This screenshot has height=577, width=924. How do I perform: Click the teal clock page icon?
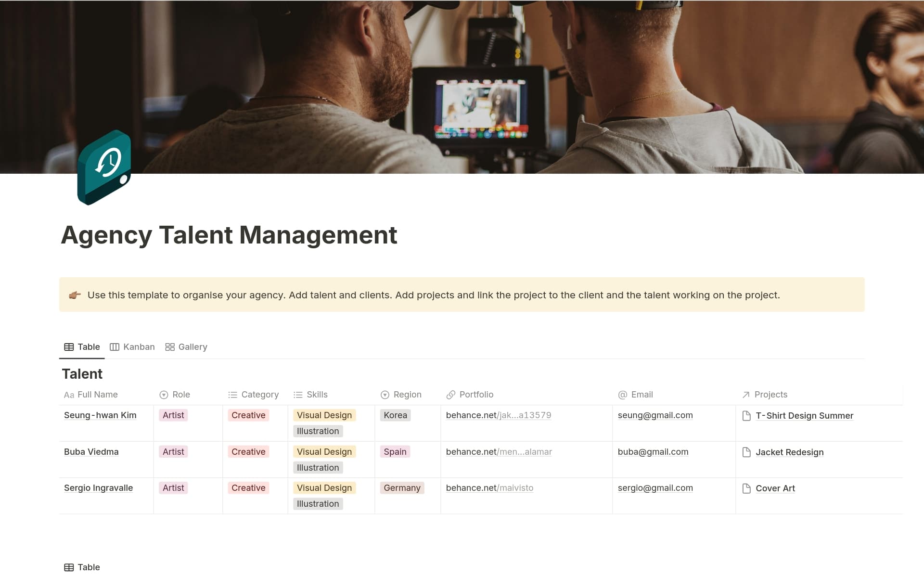(x=104, y=167)
